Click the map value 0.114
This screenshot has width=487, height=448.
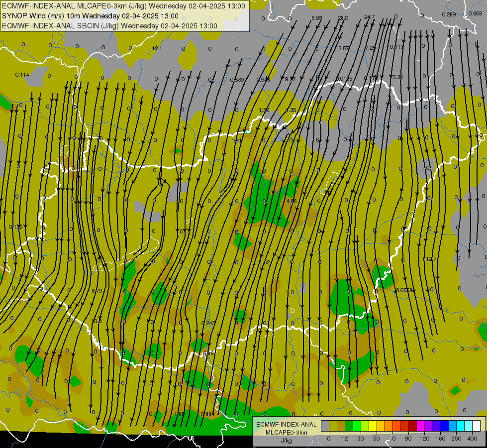pos(22,75)
